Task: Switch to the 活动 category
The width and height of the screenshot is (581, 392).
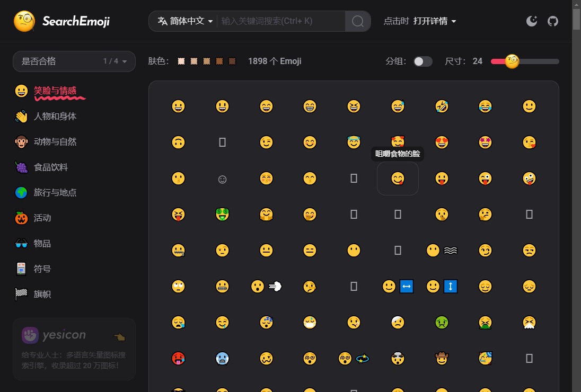Action: coord(33,218)
